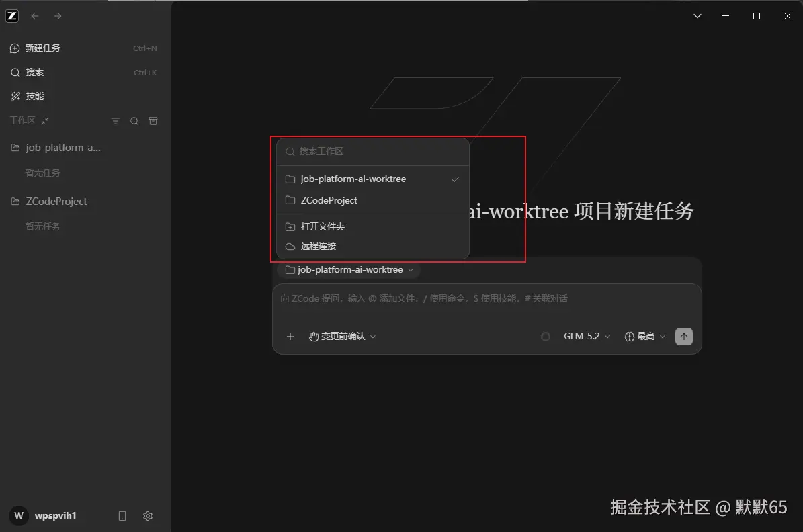
Task: Open the workspace filter icon
Action: pyautogui.click(x=115, y=121)
